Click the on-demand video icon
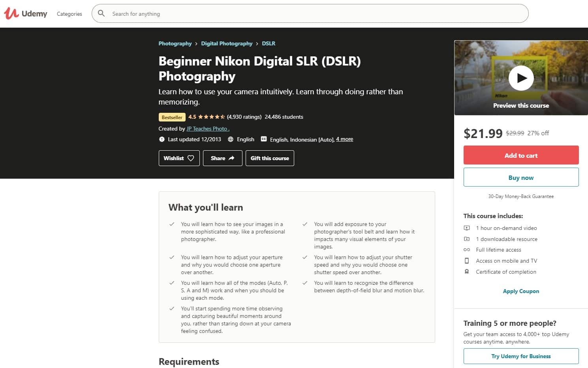Viewport: 588px width, 368px height. coord(467,228)
